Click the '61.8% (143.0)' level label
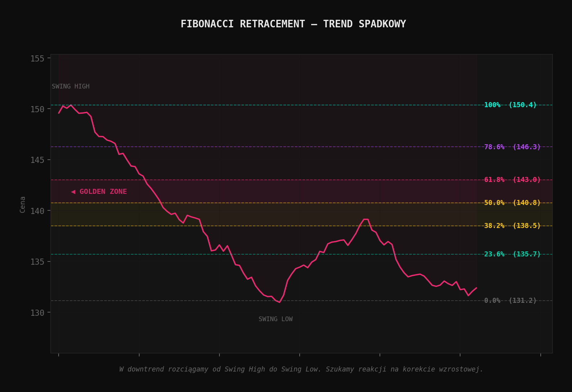572x392 pixels. coord(512,180)
